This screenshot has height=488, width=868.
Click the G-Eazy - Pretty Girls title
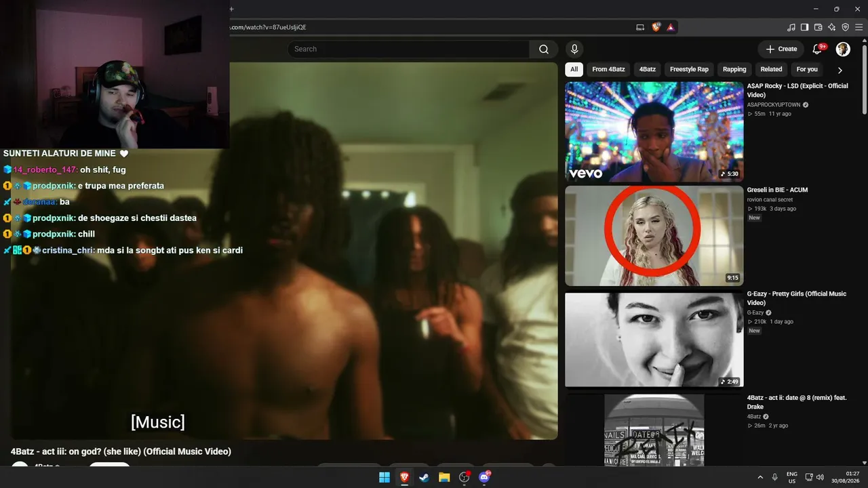point(797,298)
